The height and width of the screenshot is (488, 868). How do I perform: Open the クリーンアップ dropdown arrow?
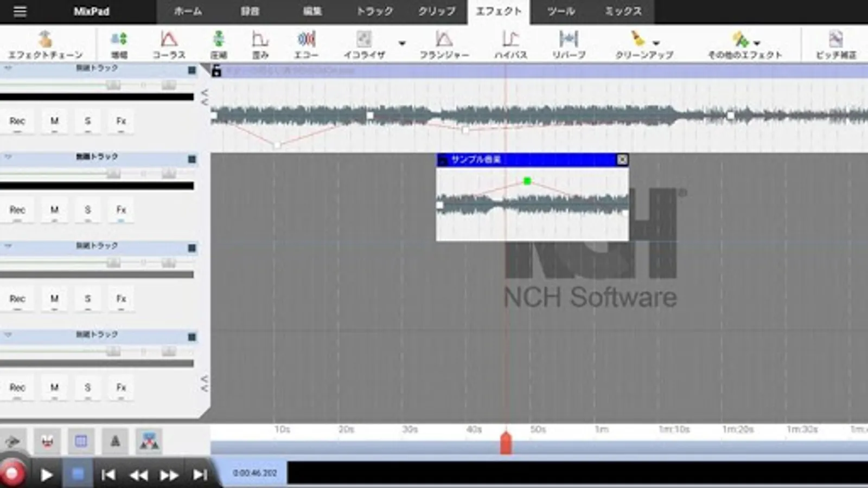tap(656, 43)
